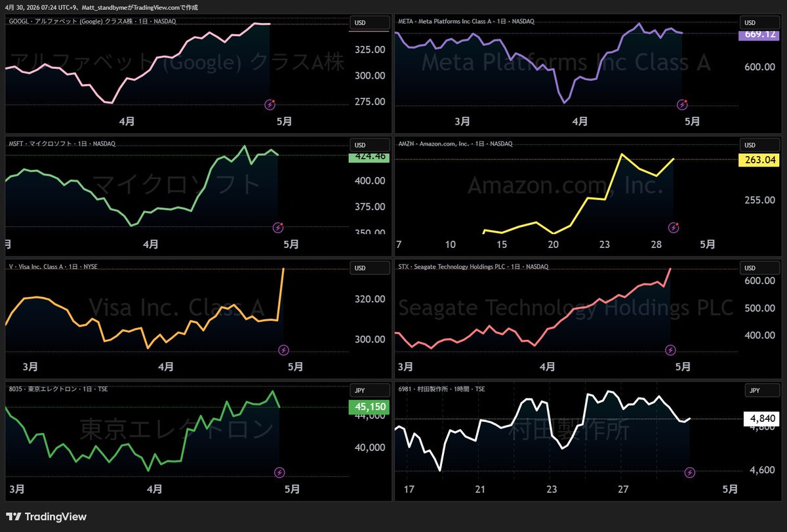Image resolution: width=787 pixels, height=532 pixels.
Task: Click the lightning icon on the META chart
Action: tap(682, 104)
